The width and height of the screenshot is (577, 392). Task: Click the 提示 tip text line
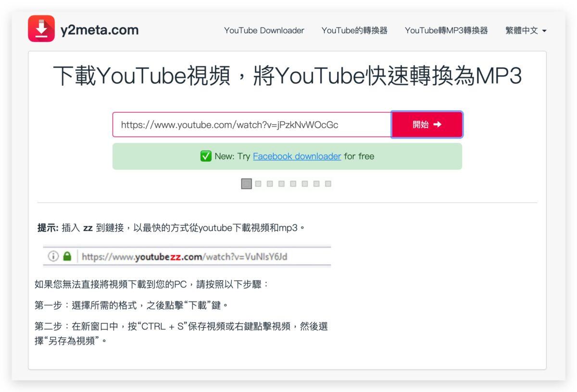(171, 228)
